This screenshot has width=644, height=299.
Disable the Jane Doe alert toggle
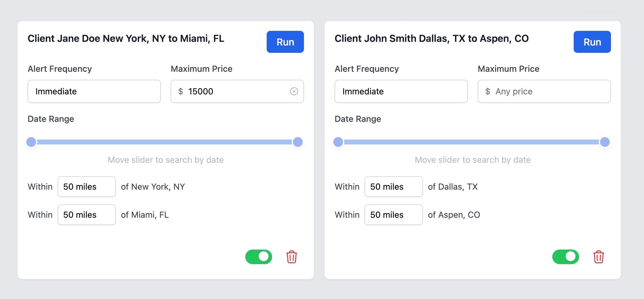click(x=259, y=257)
